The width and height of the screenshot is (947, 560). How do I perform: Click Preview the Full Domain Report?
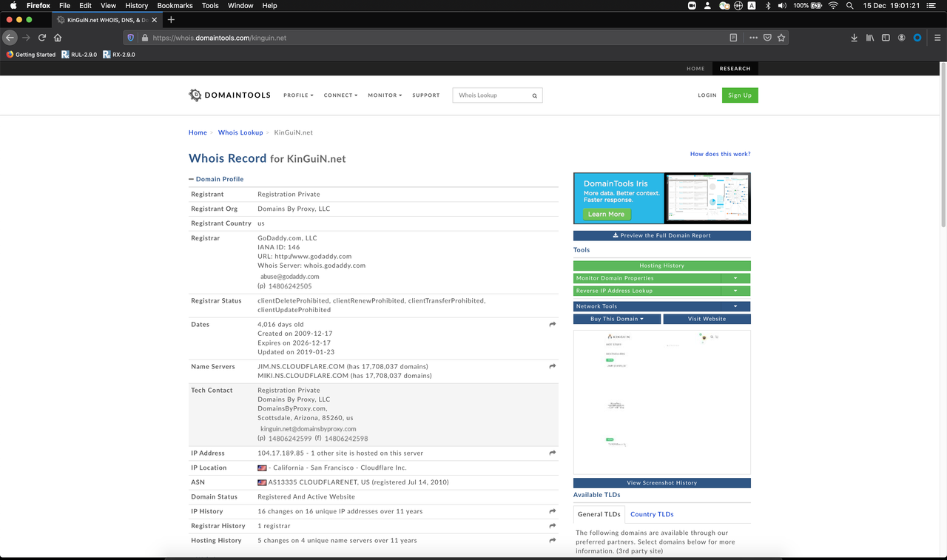(662, 236)
